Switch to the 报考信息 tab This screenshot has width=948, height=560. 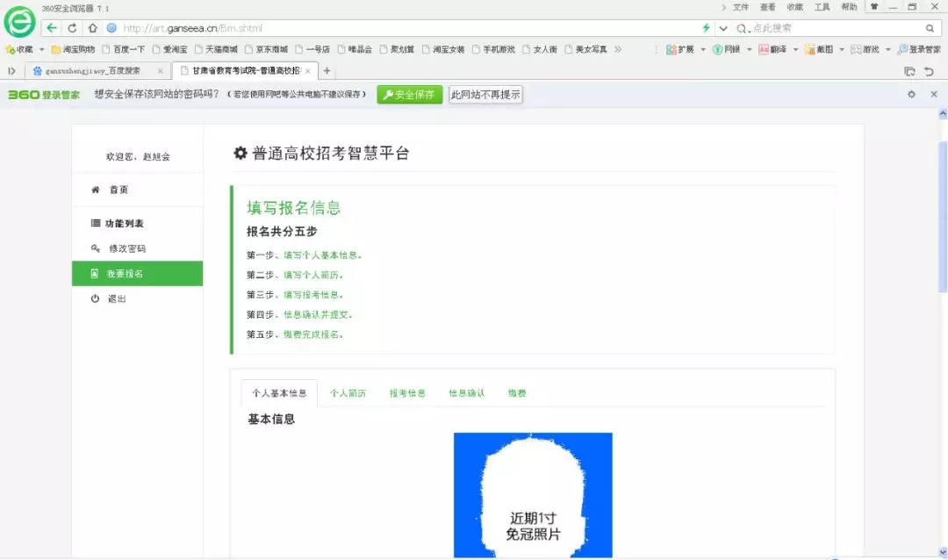point(407,393)
